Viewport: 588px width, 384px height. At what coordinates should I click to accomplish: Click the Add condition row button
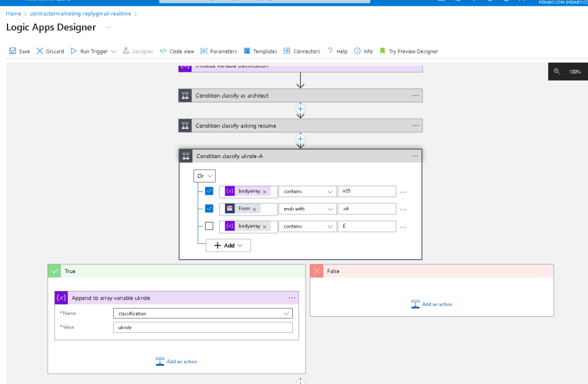(228, 245)
